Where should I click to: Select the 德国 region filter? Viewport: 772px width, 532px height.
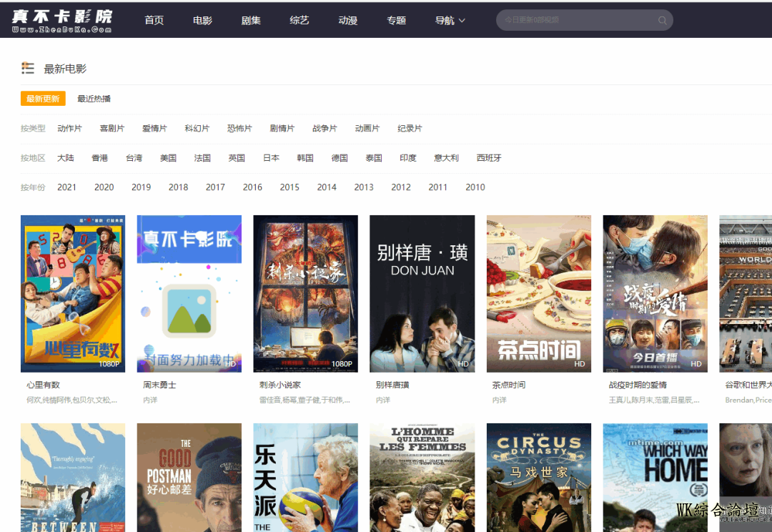[x=340, y=157]
